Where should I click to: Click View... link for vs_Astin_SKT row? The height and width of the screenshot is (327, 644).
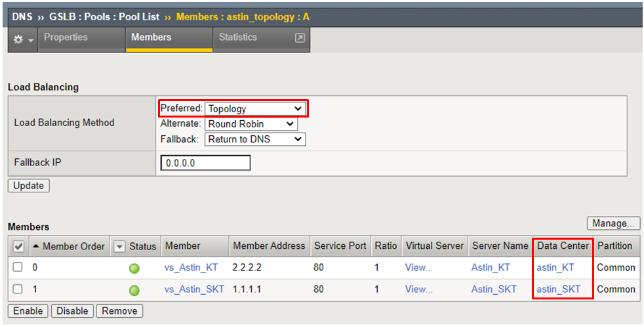(x=418, y=289)
